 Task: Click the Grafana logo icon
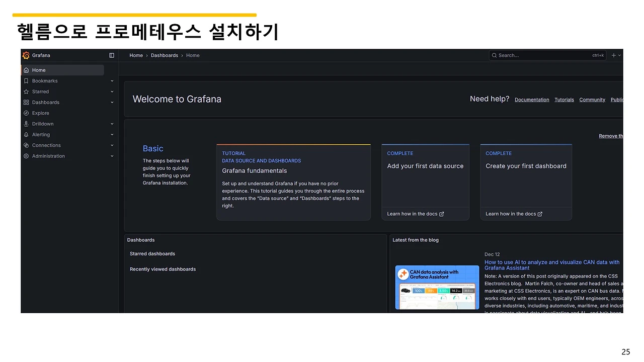(x=26, y=55)
